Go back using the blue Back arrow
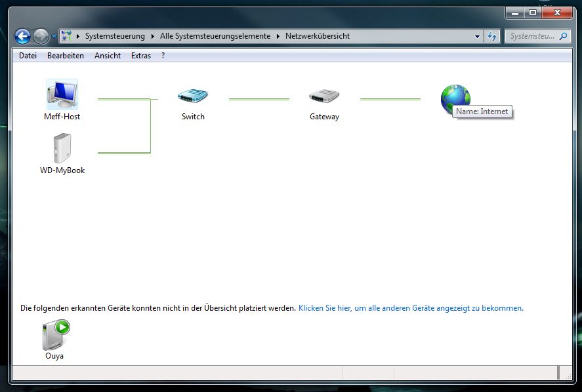 22,37
